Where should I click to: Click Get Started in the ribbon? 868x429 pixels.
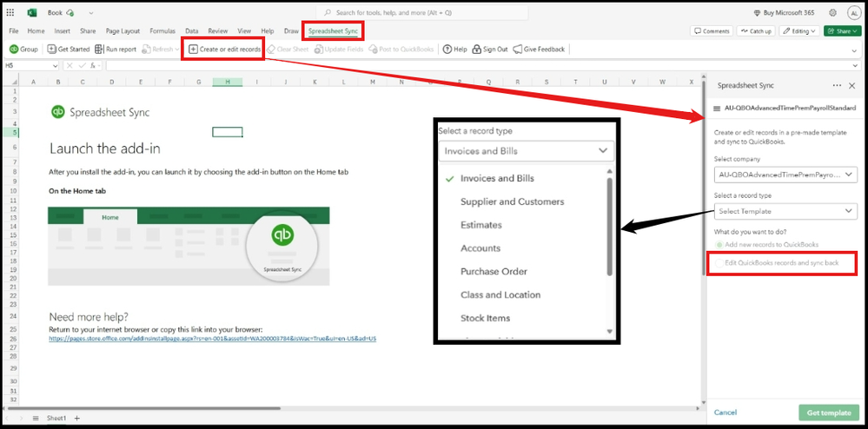point(68,49)
